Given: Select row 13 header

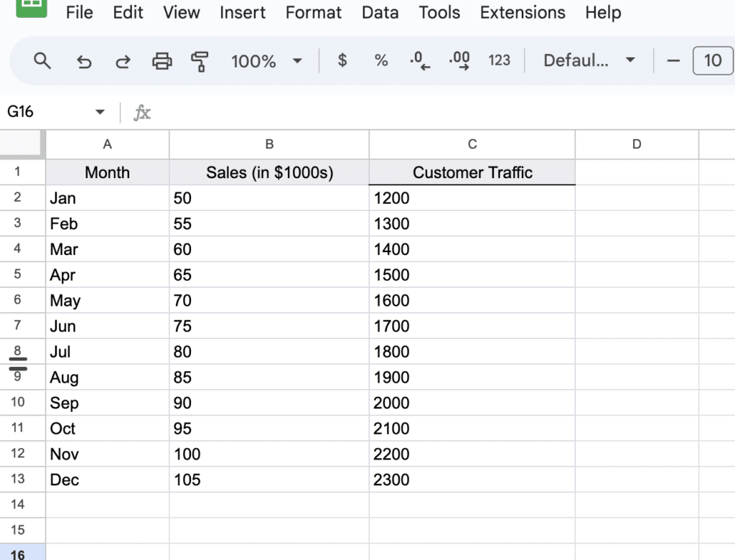Looking at the screenshot, I should point(22,480).
